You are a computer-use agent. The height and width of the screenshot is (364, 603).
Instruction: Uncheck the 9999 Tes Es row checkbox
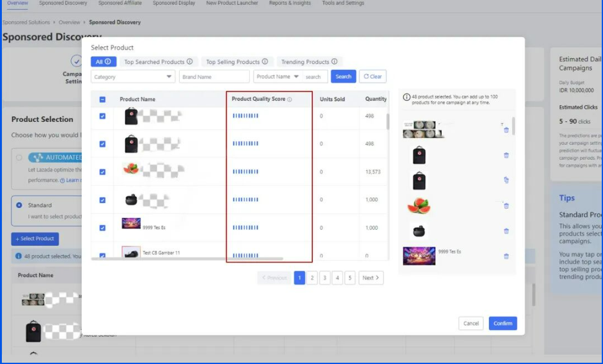point(102,228)
